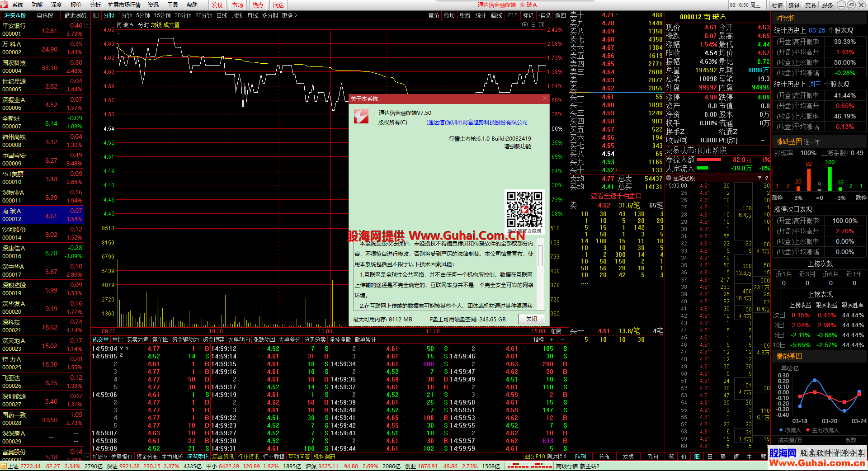868x471 pixels.
Task: Open the 帮助 menu
Action: click(x=192, y=5)
